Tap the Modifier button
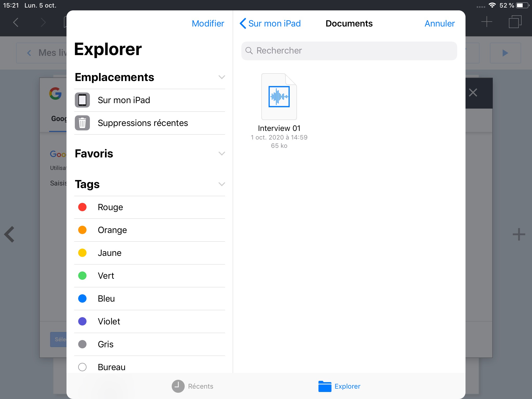 click(x=208, y=23)
